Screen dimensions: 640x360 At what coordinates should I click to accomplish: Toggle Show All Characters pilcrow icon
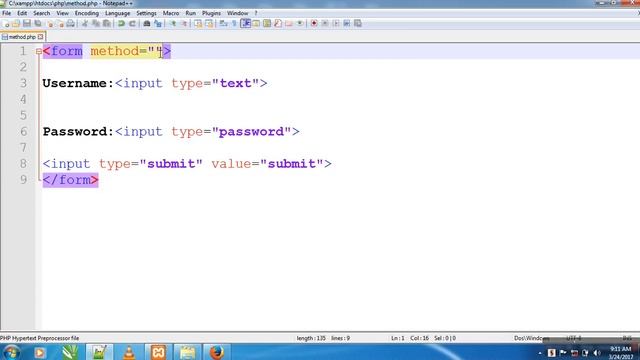234,24
